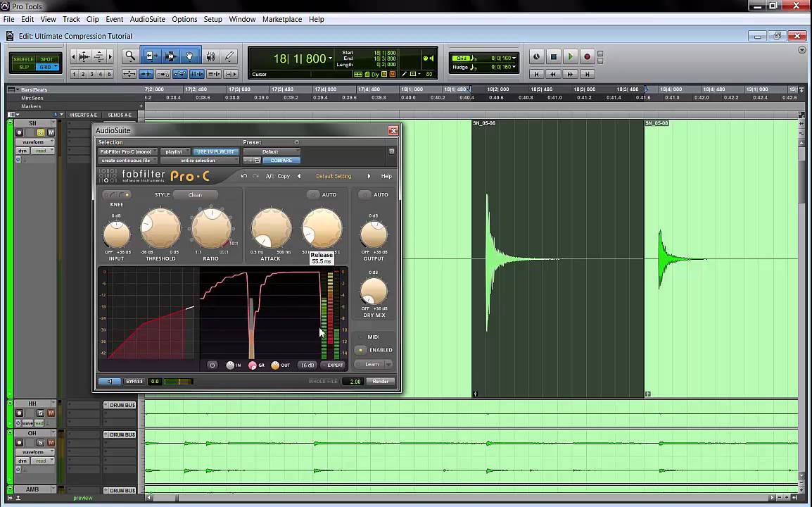Image resolution: width=812 pixels, height=507 pixels.
Task: Enable Slip edit mode
Action: click(24, 67)
